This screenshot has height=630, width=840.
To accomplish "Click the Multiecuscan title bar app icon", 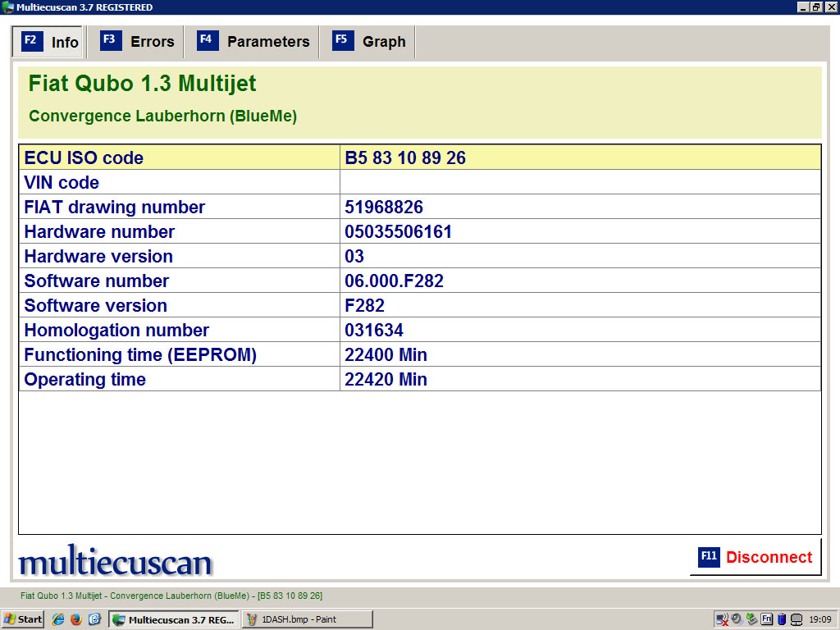I will (x=7, y=7).
